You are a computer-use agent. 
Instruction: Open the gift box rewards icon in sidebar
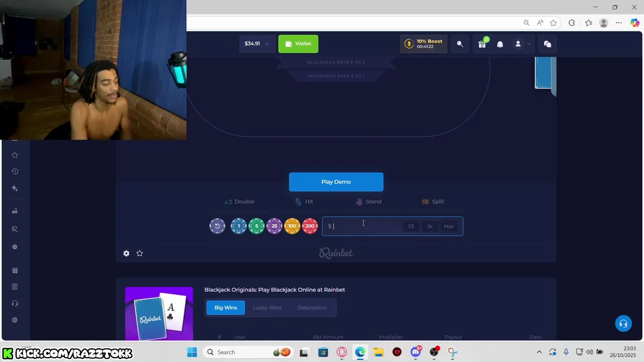pos(15,270)
